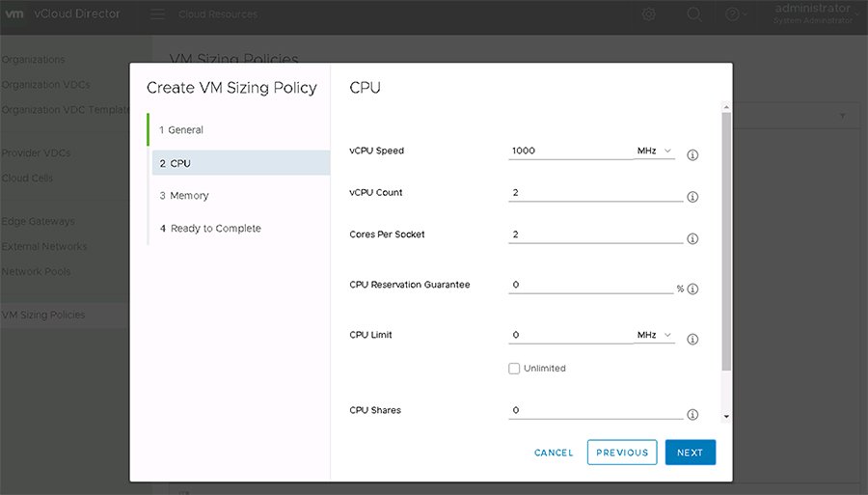Focus the Cores Per Socket field

coord(596,234)
